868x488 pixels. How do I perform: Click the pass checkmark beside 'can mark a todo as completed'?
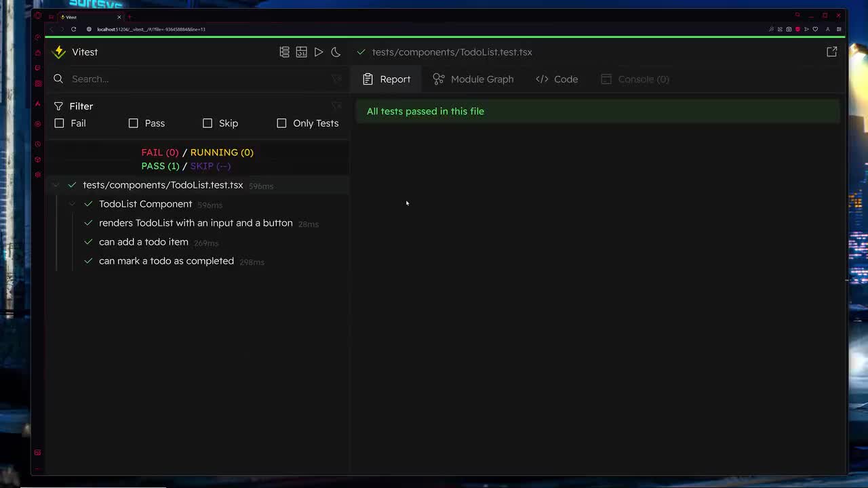tap(88, 261)
